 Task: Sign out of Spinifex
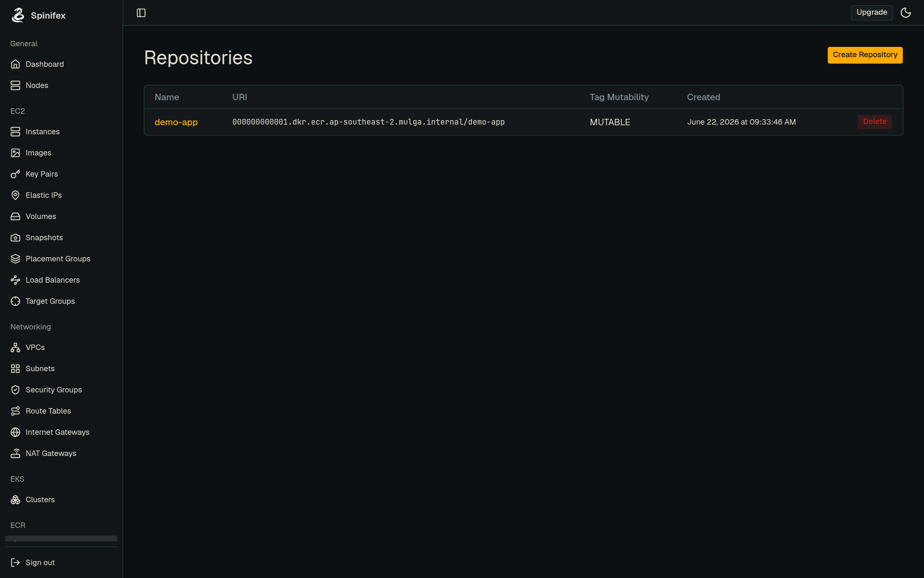tap(61, 563)
